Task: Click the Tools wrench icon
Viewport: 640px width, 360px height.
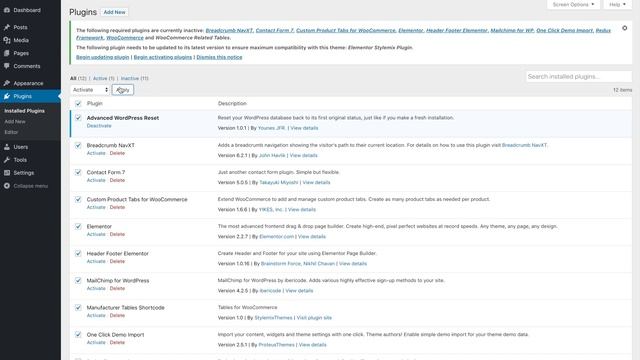Action: coord(7,160)
